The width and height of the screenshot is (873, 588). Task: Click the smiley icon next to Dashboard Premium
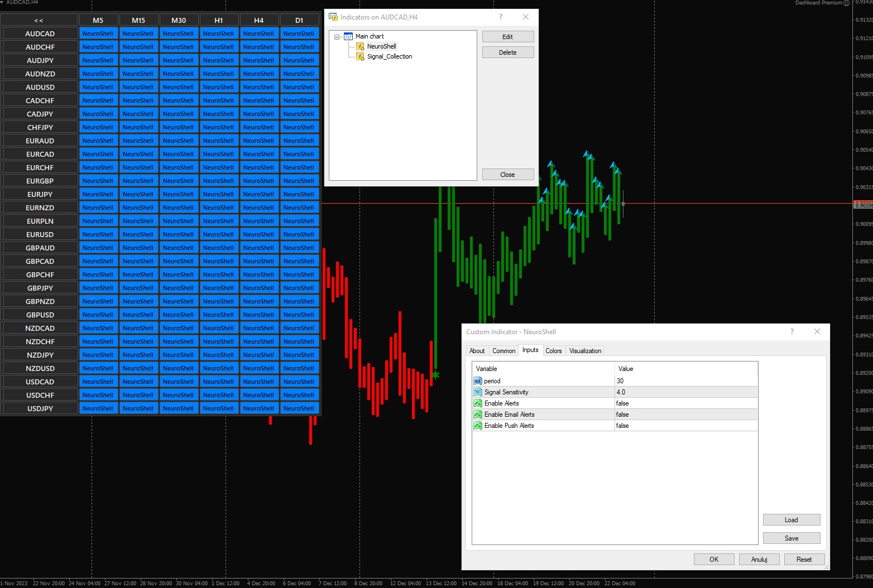pos(847,3)
